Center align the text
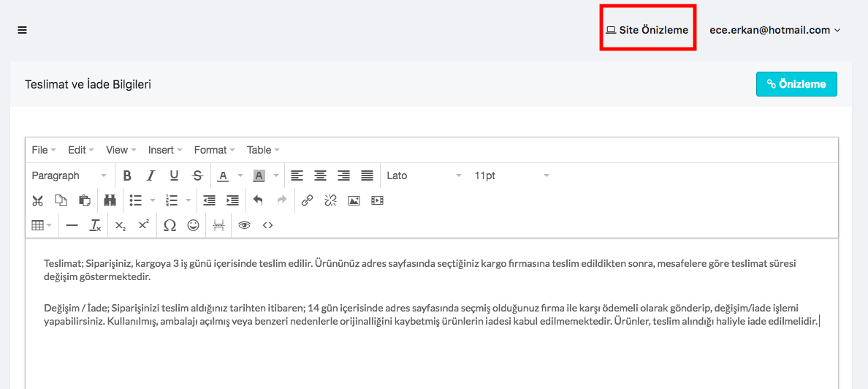 point(321,175)
